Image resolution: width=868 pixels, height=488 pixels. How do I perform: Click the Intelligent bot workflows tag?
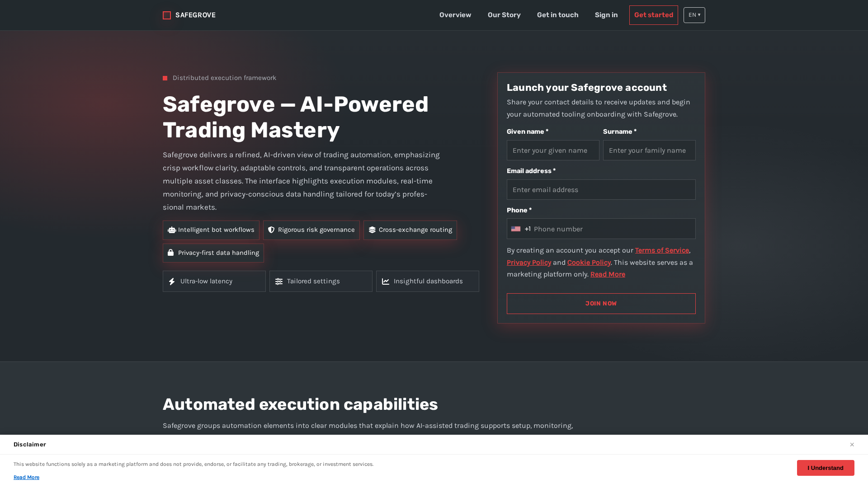coord(211,230)
